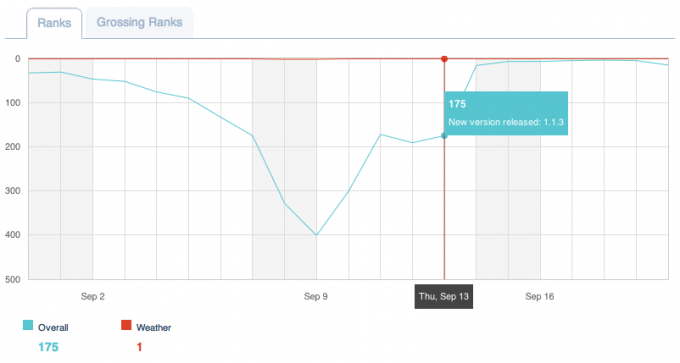Toggle the Overall series teal legend swatch
The height and width of the screenshot is (363, 680).
[x=28, y=325]
